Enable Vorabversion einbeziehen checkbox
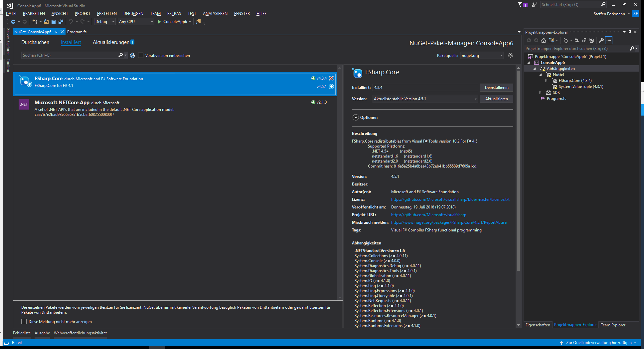Viewport: 644px width, 349px height. coord(141,55)
